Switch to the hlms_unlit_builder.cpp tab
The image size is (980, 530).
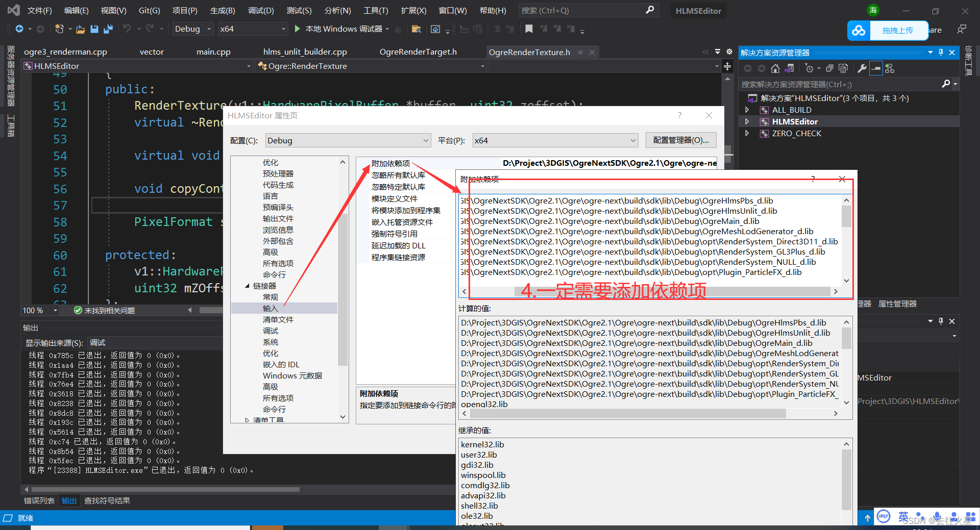click(x=305, y=52)
